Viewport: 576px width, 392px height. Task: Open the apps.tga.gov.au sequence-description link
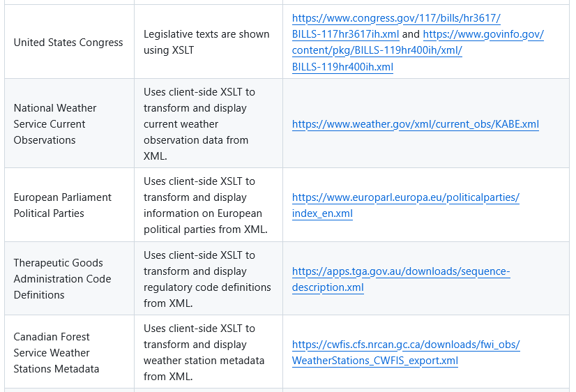400,271
